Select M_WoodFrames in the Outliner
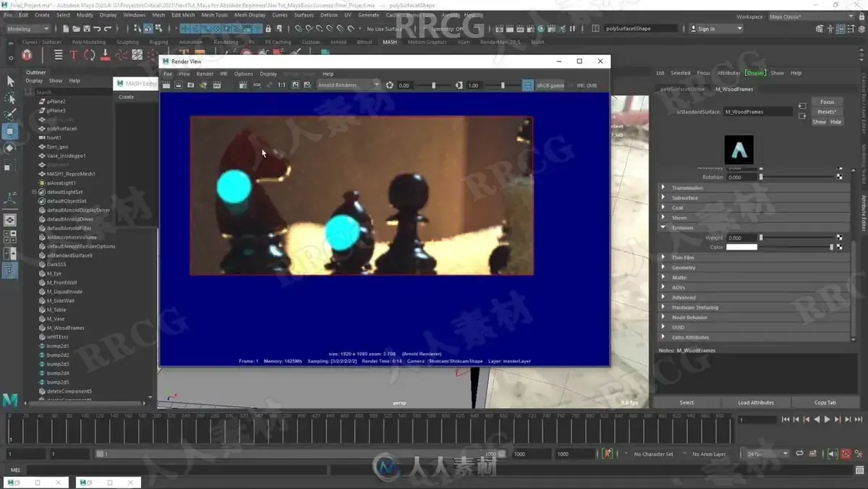868x489 pixels. tap(66, 328)
